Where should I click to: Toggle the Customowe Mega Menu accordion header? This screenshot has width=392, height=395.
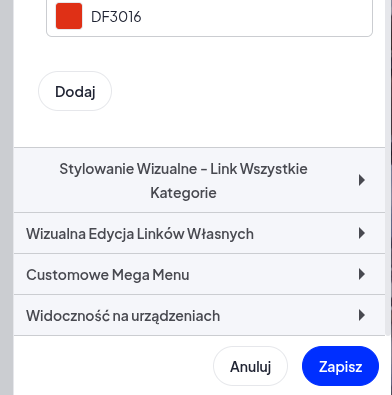199,274
